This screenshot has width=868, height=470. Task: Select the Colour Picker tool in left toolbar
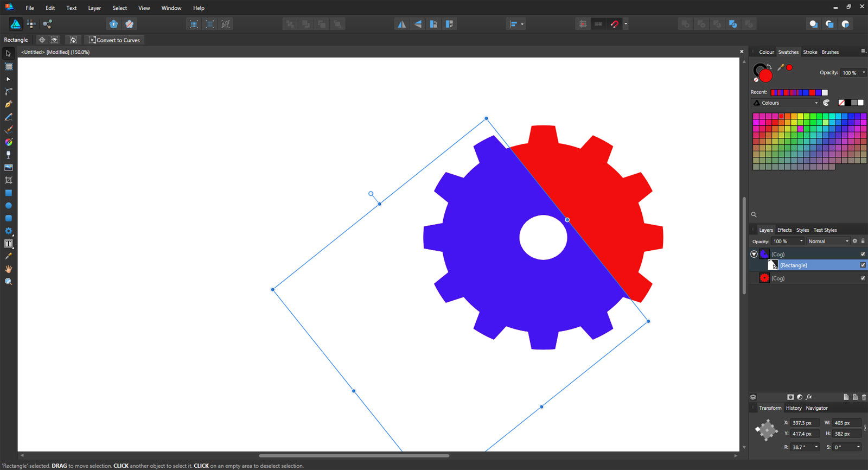(x=8, y=256)
